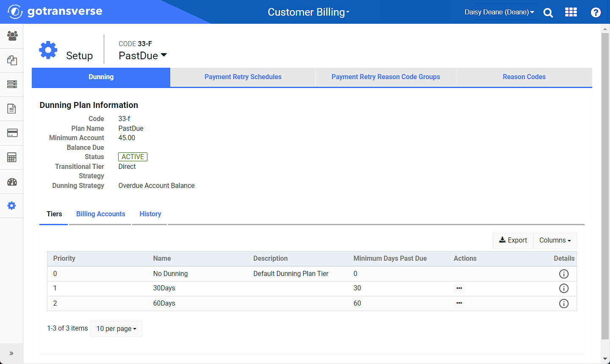Click the No Dunning tier name
The width and height of the screenshot is (610, 364).
pyautogui.click(x=170, y=274)
